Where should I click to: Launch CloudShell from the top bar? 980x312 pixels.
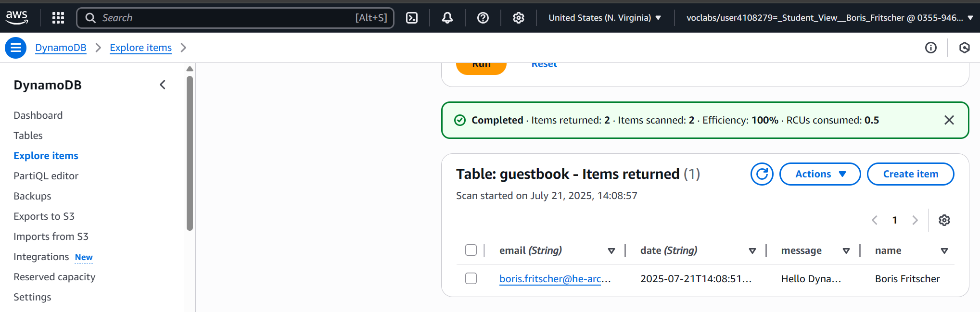pos(412,18)
